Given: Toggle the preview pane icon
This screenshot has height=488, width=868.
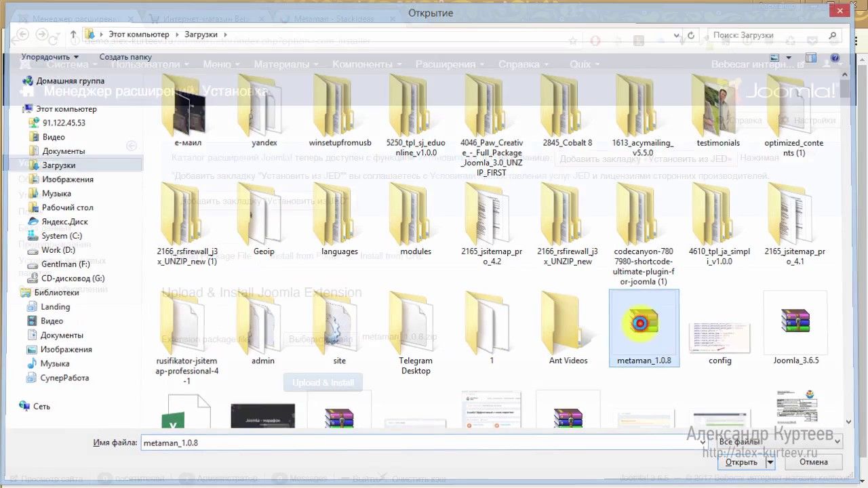Looking at the screenshot, I should [811, 58].
